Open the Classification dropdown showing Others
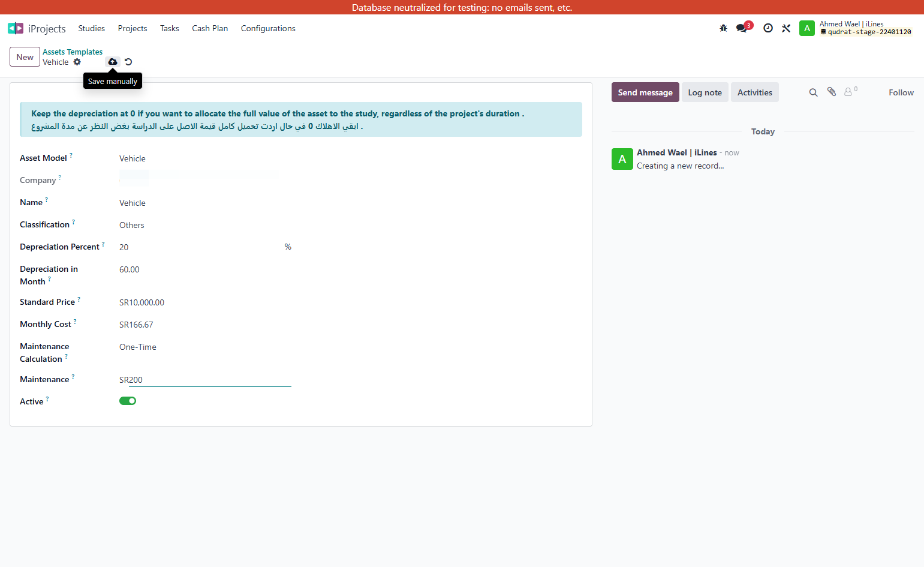 [x=205, y=225]
